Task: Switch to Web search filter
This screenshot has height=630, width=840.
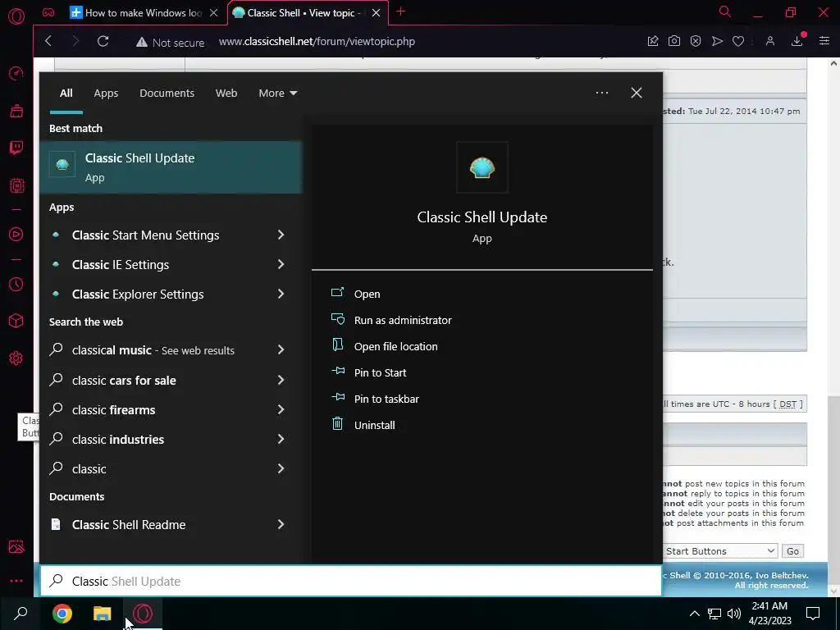Action: click(226, 94)
